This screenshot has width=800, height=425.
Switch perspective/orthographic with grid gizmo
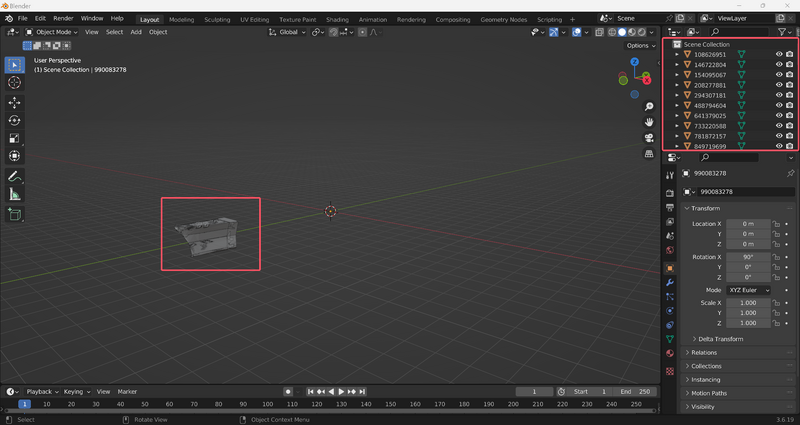tap(649, 154)
